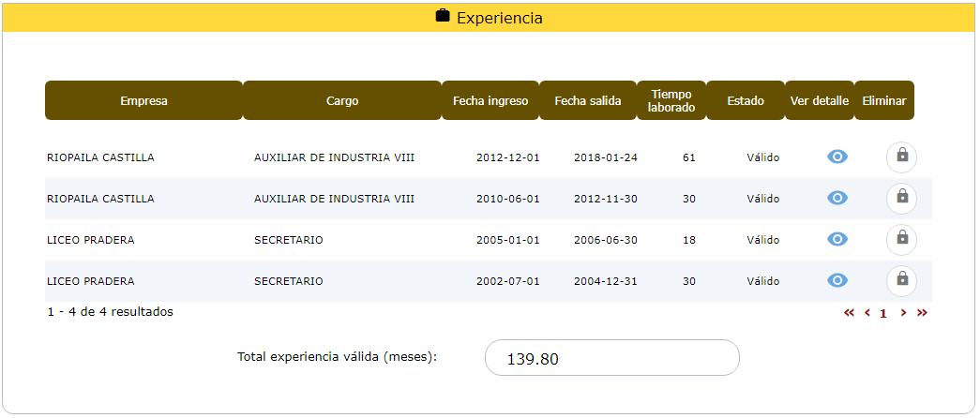View details of the 2005-01-01 Liceo Pradera entry
The image size is (980, 418).
click(x=837, y=239)
